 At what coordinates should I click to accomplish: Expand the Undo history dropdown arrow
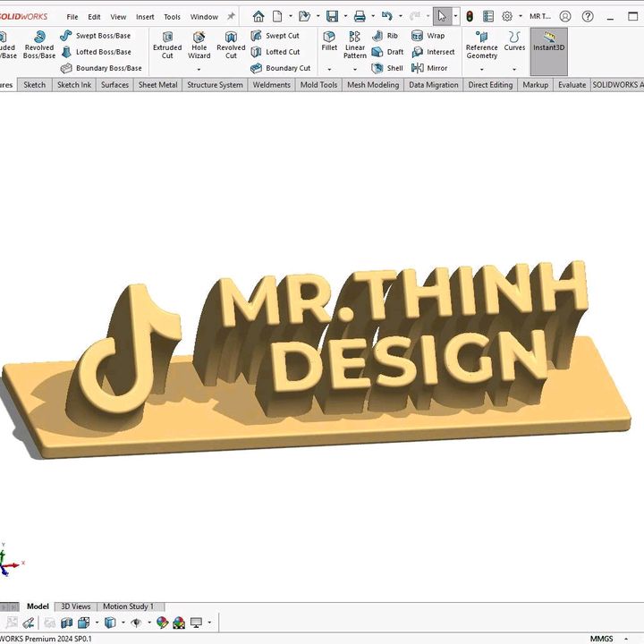[401, 16]
